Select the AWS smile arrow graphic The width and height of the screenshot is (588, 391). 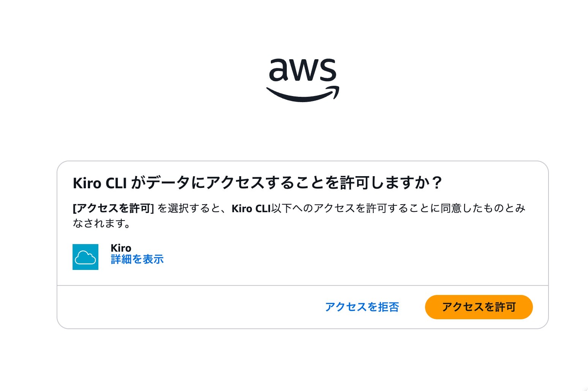pos(303,93)
